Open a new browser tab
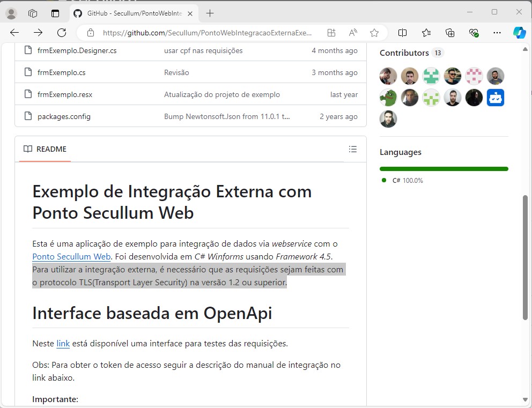Viewport: 532px width, 408px height. [x=210, y=13]
